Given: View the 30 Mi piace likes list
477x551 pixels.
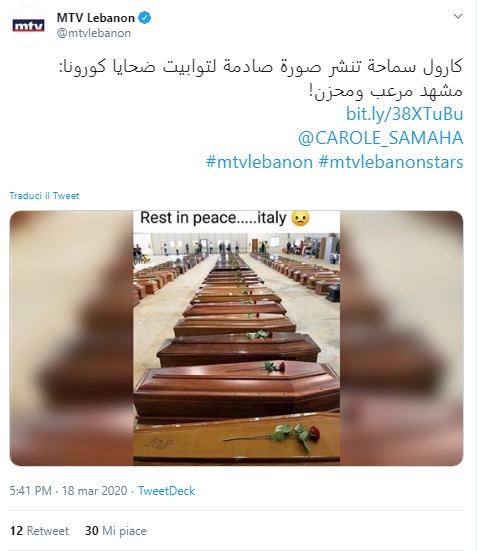Looking at the screenshot, I should [x=116, y=530].
